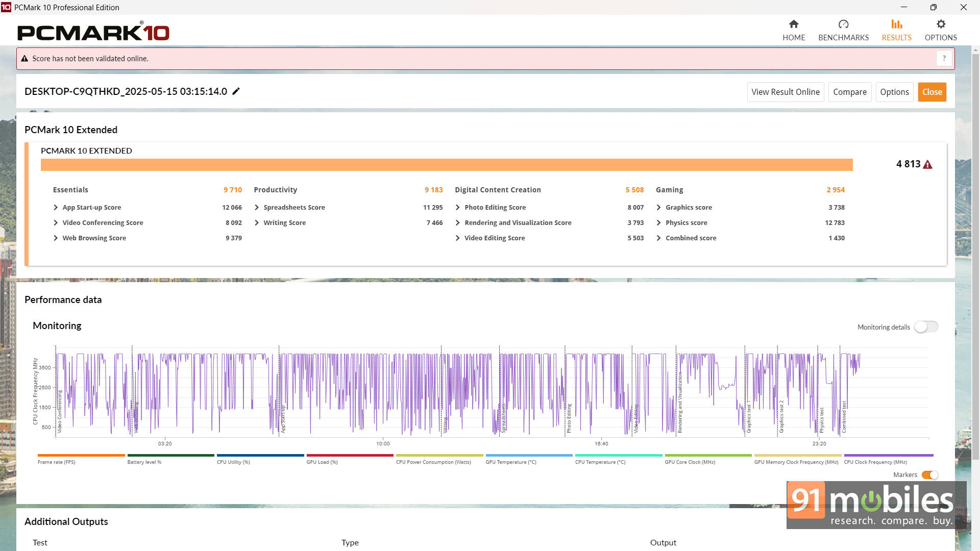Select GPU Core Clock (MHz) legend swatch
The width and height of the screenshot is (980, 551).
click(x=708, y=455)
